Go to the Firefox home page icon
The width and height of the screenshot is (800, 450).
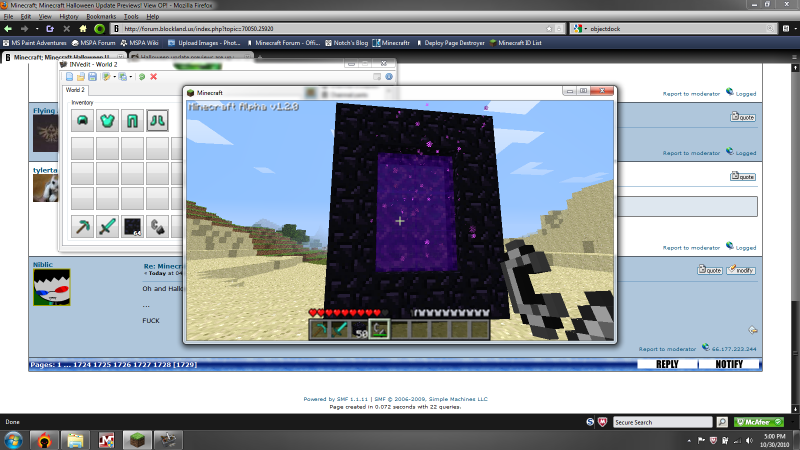click(x=83, y=29)
